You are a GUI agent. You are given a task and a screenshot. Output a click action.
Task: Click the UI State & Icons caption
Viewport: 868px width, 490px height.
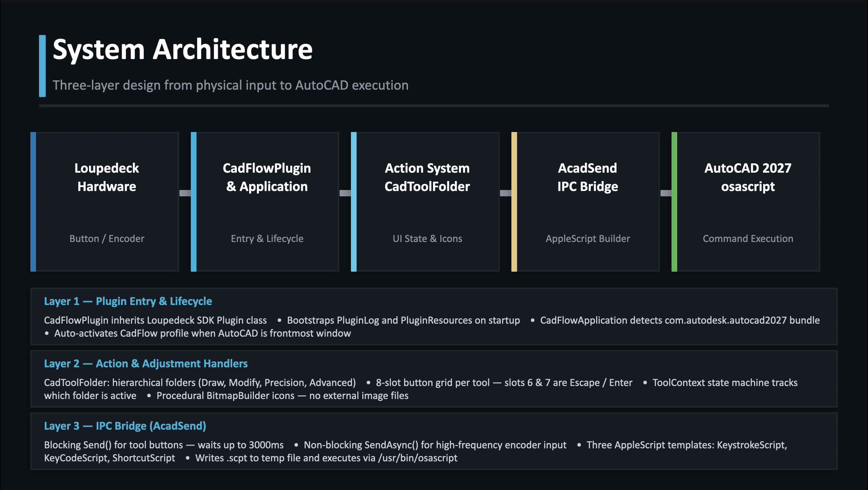click(x=427, y=238)
